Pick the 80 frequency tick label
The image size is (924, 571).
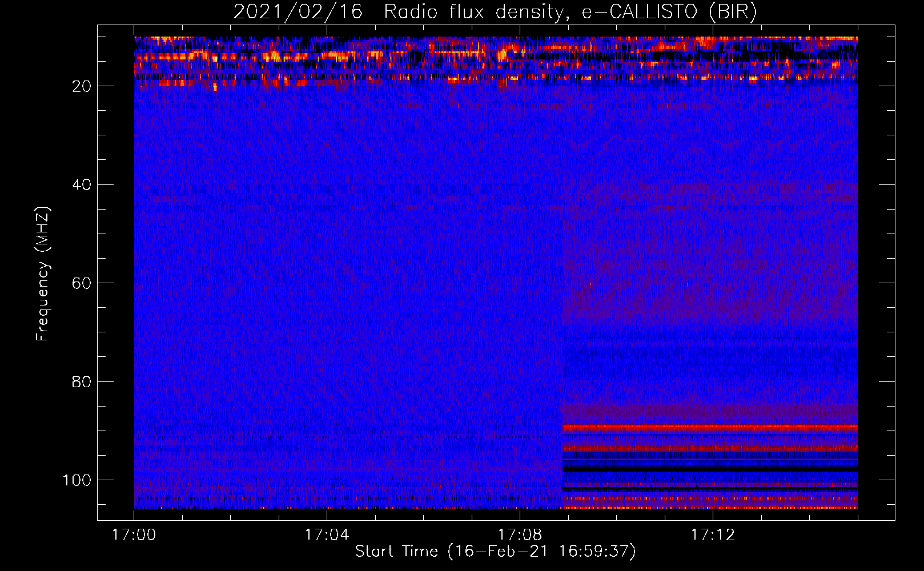[x=82, y=381]
